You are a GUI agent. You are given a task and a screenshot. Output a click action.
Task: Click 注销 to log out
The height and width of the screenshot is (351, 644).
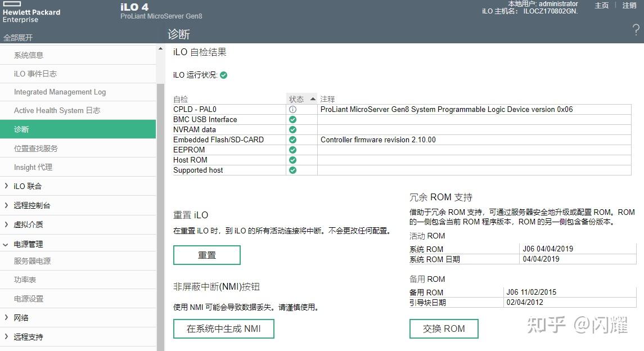(x=629, y=5)
